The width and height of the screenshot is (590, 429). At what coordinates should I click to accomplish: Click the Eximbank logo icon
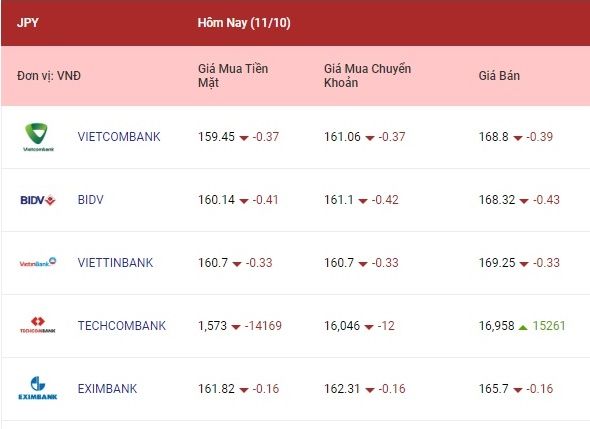click(x=38, y=388)
